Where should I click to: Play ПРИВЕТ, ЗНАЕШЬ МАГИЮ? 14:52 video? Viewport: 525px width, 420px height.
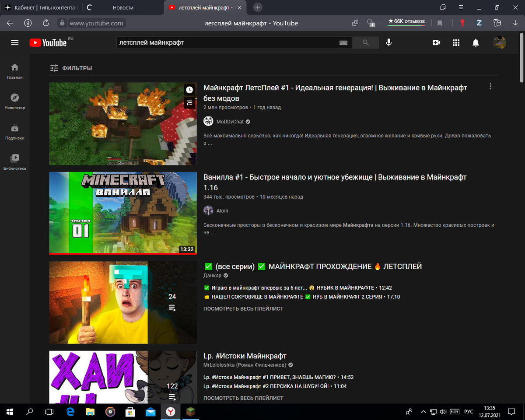278,377
